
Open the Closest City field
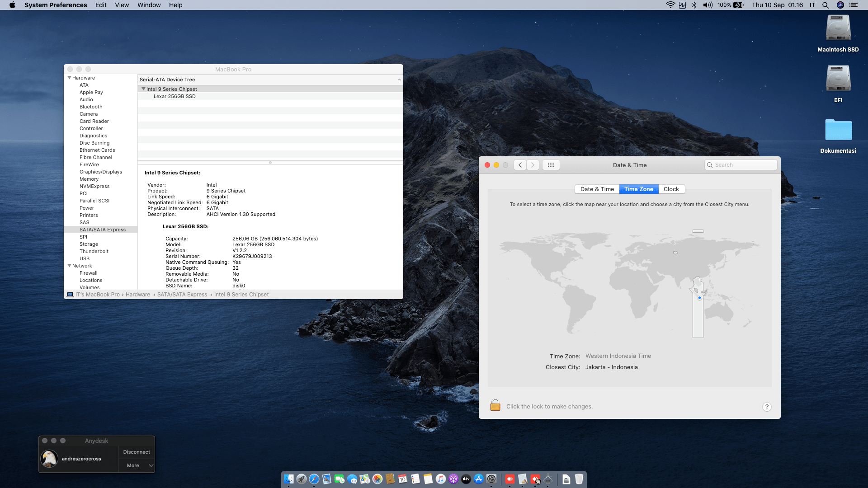point(612,367)
